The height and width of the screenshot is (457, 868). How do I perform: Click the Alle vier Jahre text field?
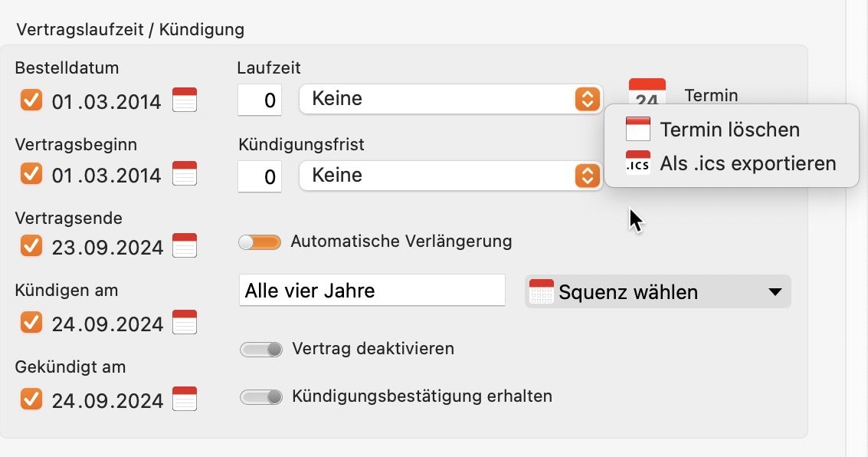(x=372, y=291)
